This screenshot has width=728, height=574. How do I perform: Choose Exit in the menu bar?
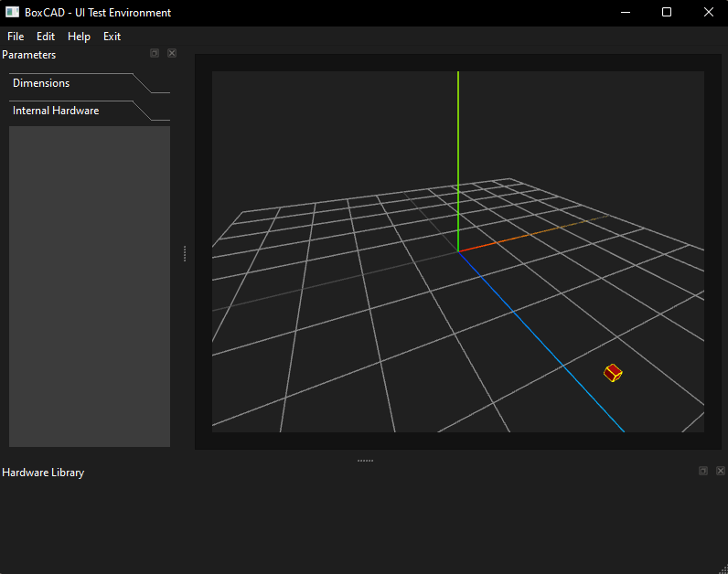(x=112, y=37)
